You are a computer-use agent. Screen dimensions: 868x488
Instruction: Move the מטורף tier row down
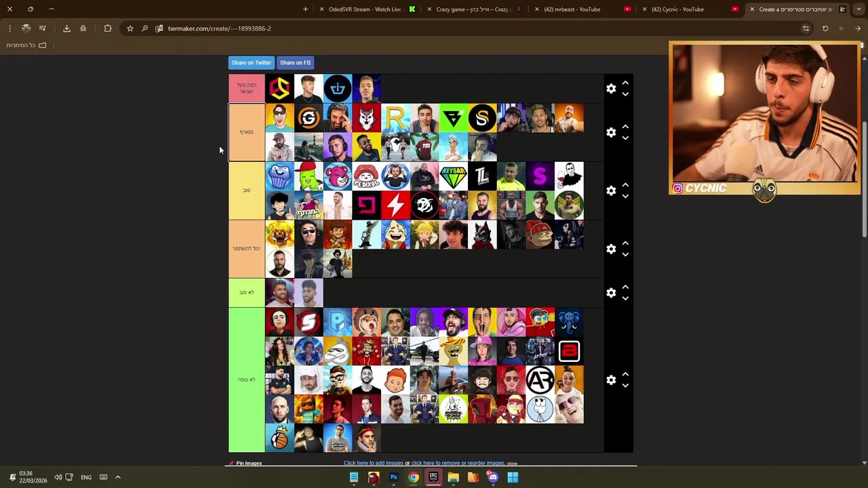tap(625, 138)
